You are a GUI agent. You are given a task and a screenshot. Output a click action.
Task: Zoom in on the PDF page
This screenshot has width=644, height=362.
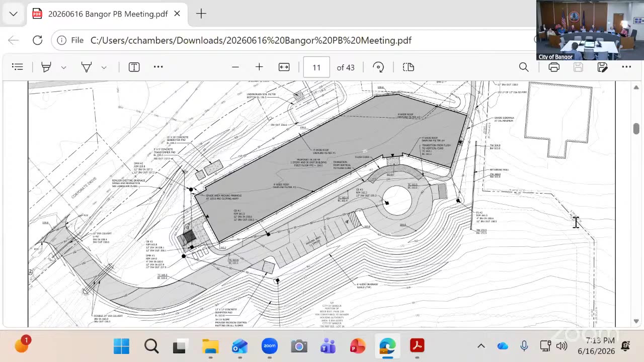[x=259, y=67]
